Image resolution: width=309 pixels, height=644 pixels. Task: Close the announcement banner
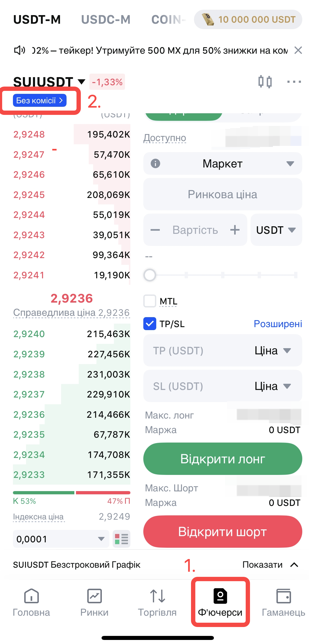[x=298, y=50]
